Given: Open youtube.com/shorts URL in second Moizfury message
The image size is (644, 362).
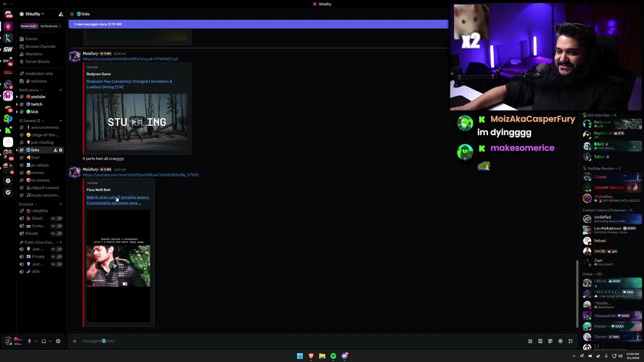Looking at the screenshot, I should pos(140,175).
